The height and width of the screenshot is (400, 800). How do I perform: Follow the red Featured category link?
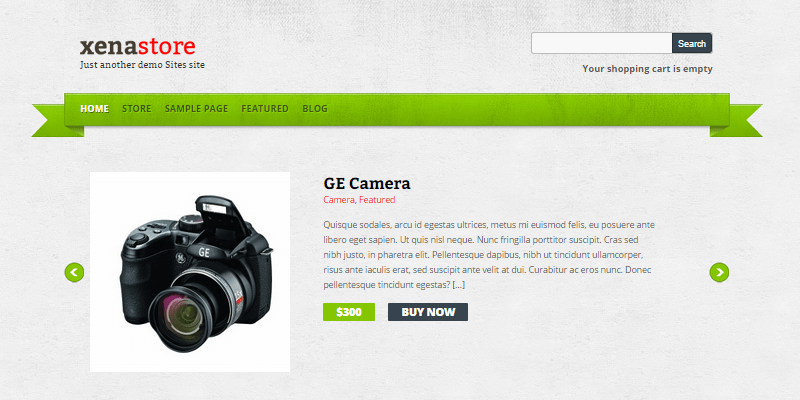click(377, 200)
